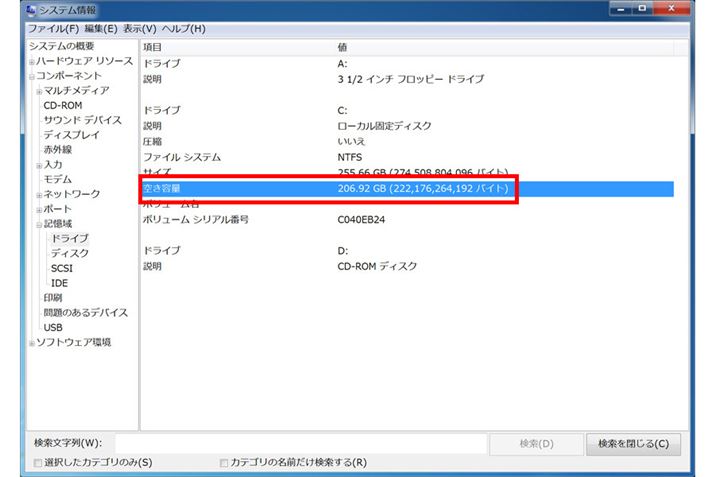Viewport: 715px width, 477px height.
Task: Select システムの概要 in the tree
Action: pyautogui.click(x=62, y=46)
